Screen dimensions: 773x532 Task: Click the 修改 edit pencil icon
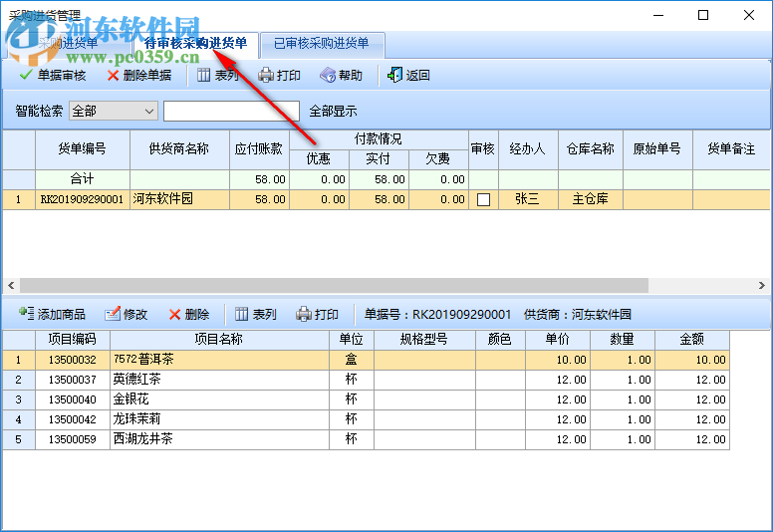[x=113, y=314]
